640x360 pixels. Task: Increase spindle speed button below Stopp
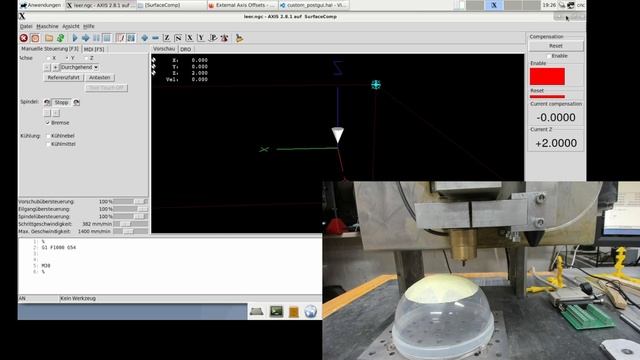[x=56, y=113]
